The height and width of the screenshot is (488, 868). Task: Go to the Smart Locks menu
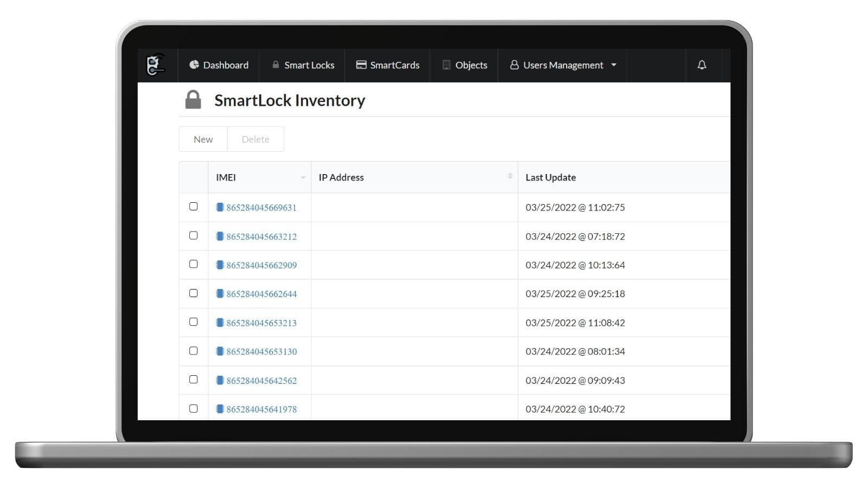pos(303,65)
